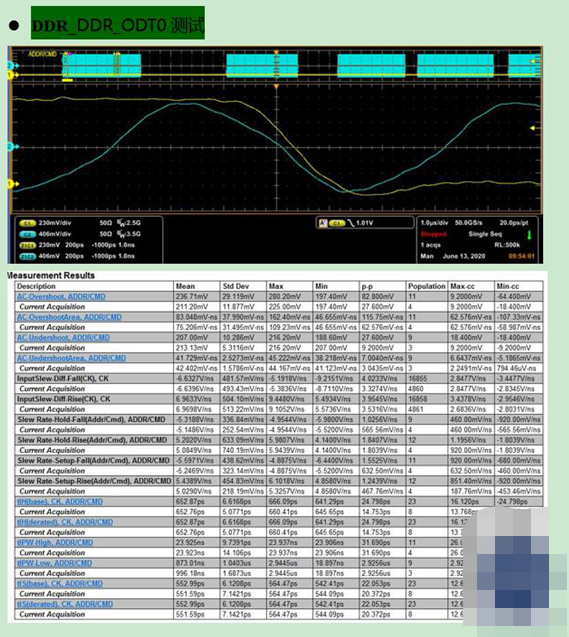Open the AC-Overshoot, ADDR/CMD link
Screen dimensions: 569x637
[61, 297]
